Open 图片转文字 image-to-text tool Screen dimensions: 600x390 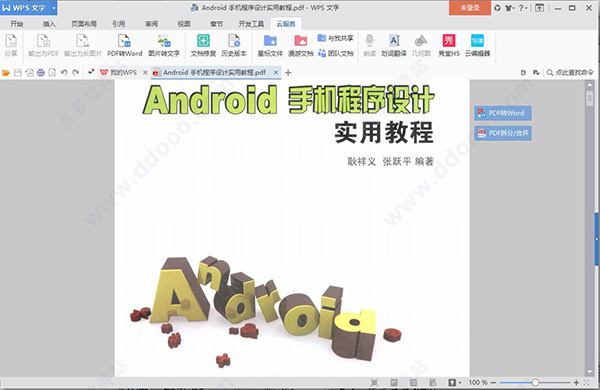pos(164,45)
